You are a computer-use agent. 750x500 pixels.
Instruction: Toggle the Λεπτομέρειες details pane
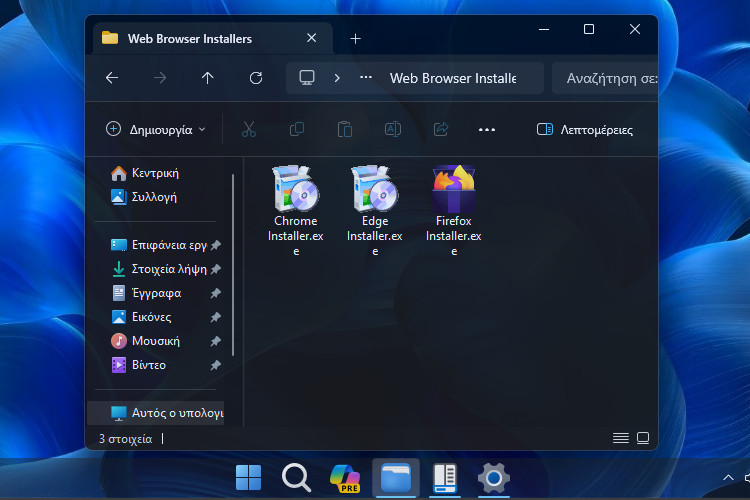pyautogui.click(x=585, y=130)
